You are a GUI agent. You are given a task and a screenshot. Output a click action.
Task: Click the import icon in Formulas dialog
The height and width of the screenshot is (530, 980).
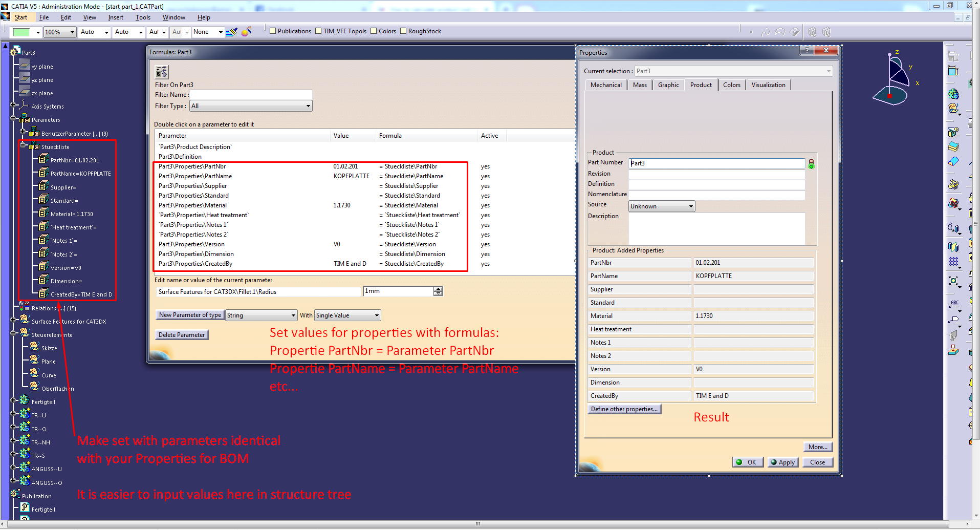pyautogui.click(x=162, y=72)
